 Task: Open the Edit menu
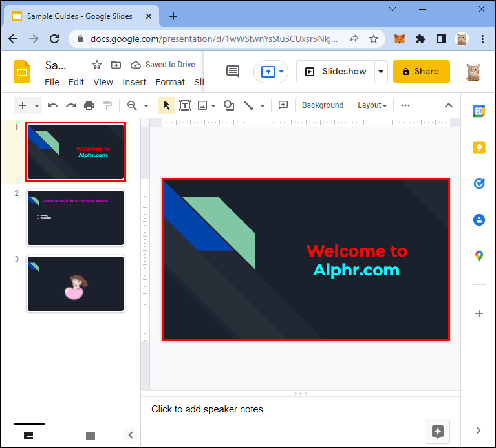(76, 82)
